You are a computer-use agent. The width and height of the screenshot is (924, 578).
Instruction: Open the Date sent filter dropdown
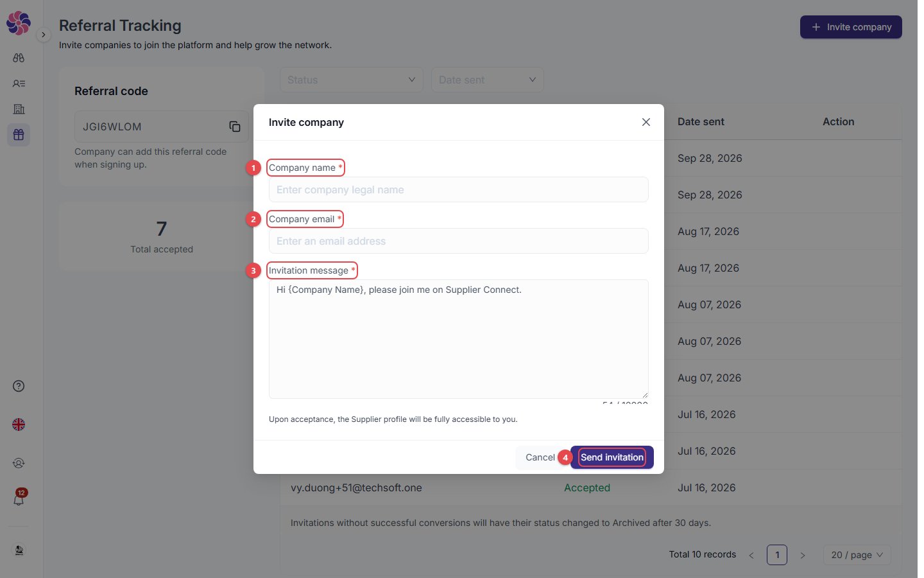[488, 80]
